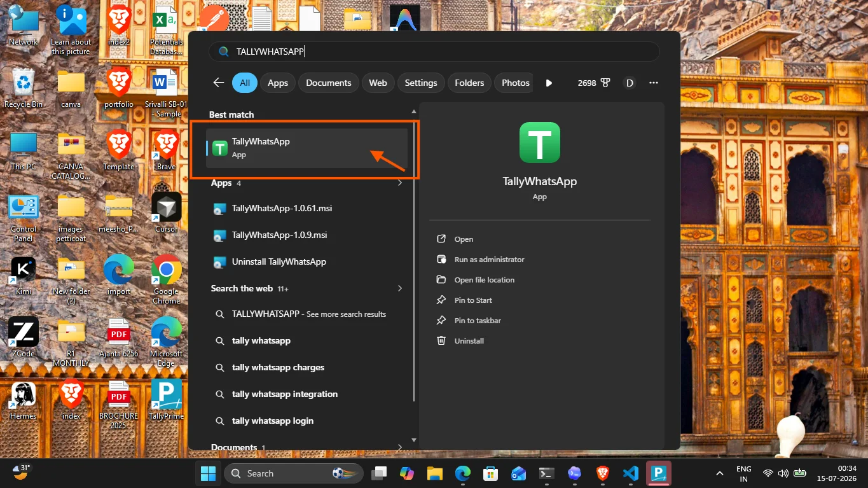This screenshot has height=488, width=868.
Task: Open Visual Studio Code from the taskbar
Action: (630, 473)
